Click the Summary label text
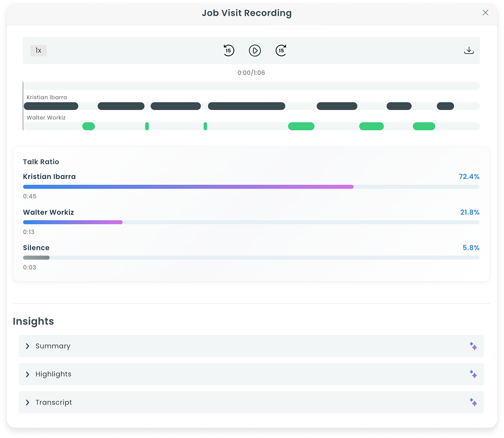The image size is (504, 438). coord(53,346)
